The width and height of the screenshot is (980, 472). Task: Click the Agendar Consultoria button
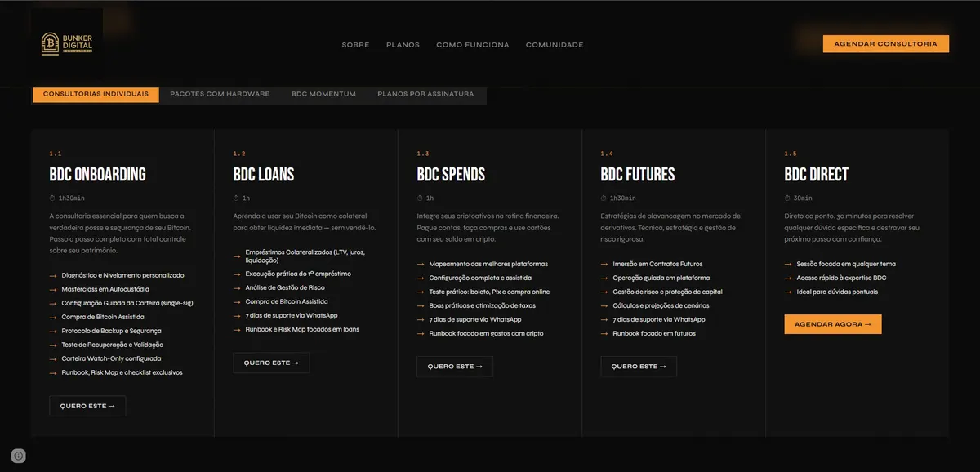885,44
